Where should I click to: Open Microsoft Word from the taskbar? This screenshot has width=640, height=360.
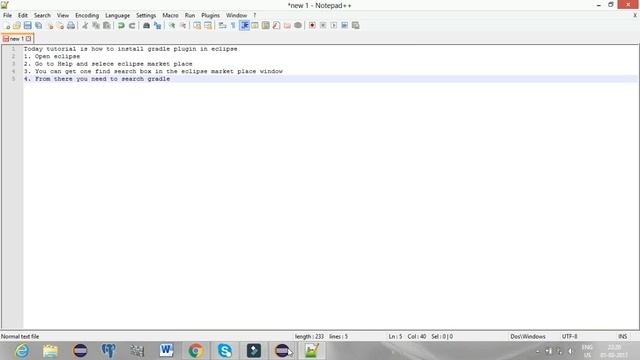pyautogui.click(x=166, y=351)
